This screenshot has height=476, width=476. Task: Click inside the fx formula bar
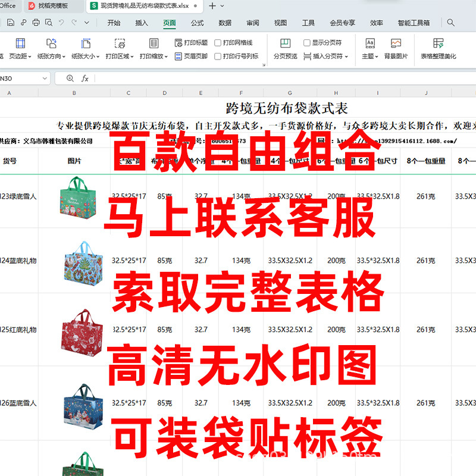(x=178, y=78)
